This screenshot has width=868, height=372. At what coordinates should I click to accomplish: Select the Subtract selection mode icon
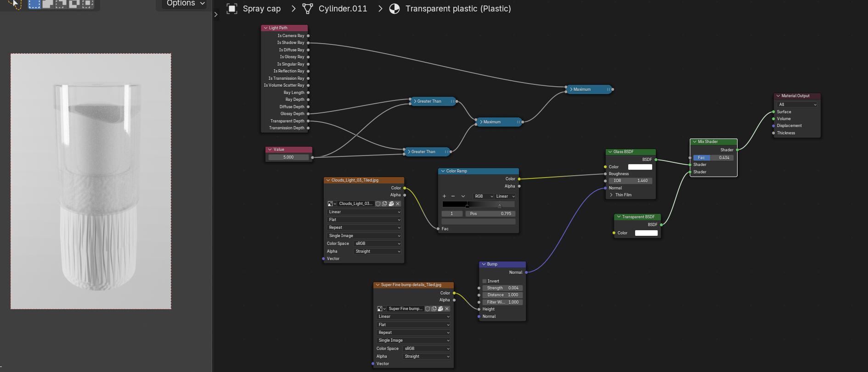[61, 4]
